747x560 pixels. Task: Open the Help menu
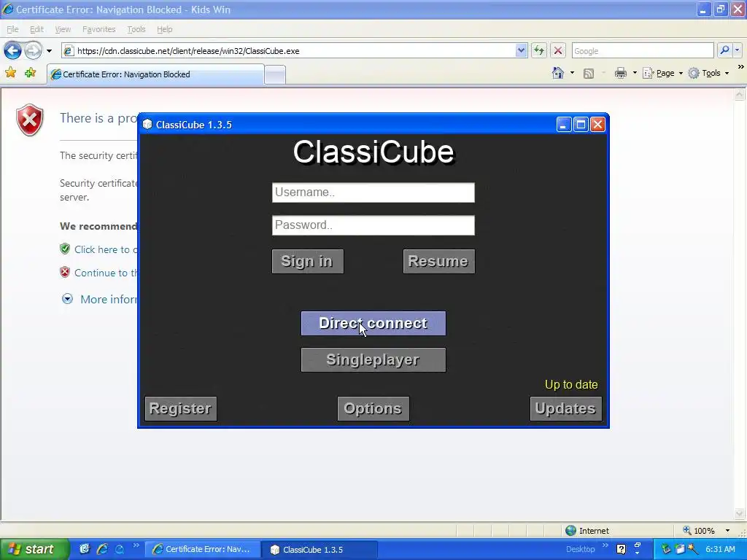tap(164, 29)
